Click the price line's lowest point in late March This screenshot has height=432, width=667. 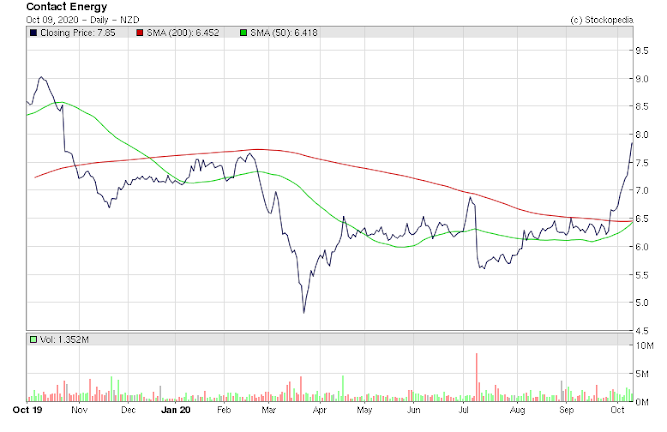(x=304, y=313)
